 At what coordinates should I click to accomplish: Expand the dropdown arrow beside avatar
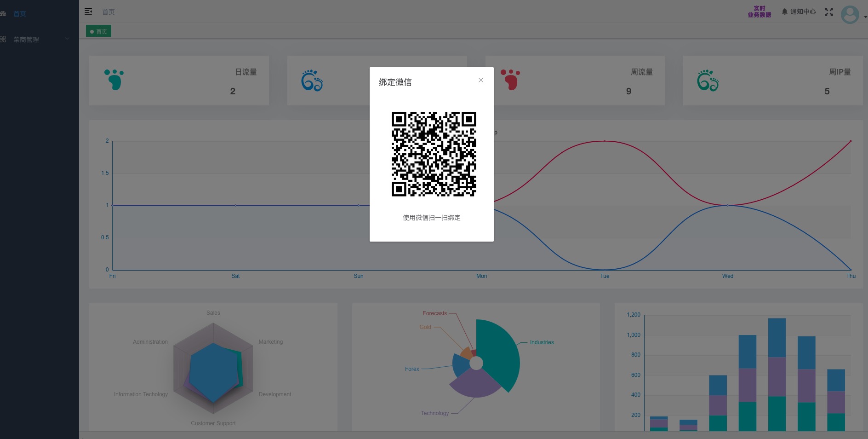(865, 17)
